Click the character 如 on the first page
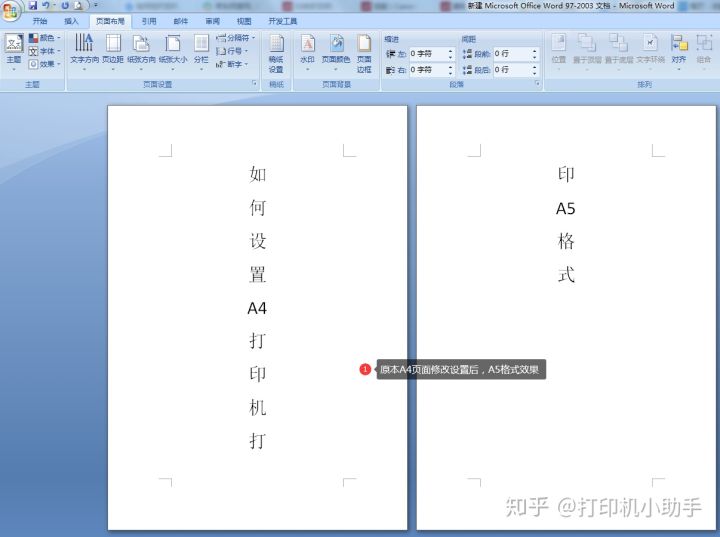This screenshot has width=720, height=537. pos(258,175)
